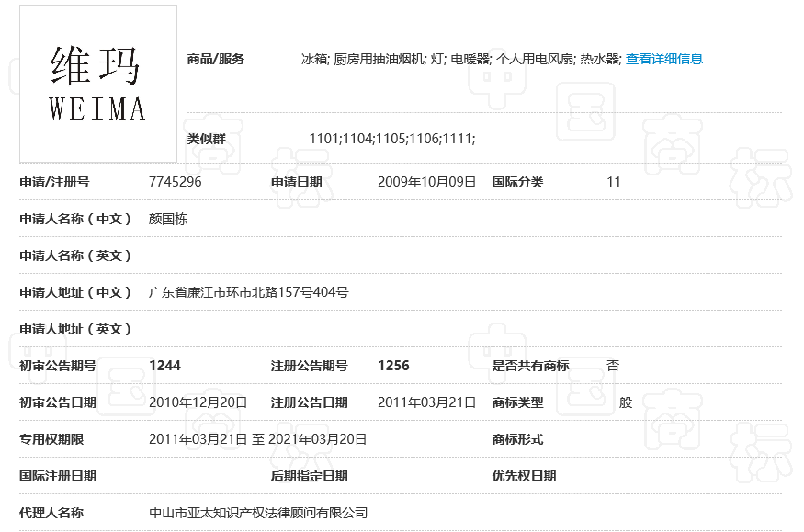Image resolution: width=804 pixels, height=532 pixels.
Task: Click the 类似群 label
Action: (207, 139)
